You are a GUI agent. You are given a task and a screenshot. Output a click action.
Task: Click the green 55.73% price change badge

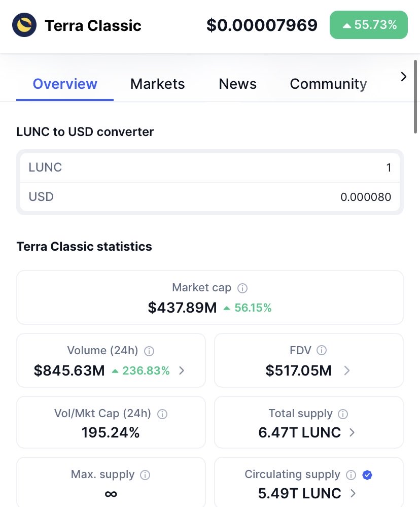[x=368, y=24]
